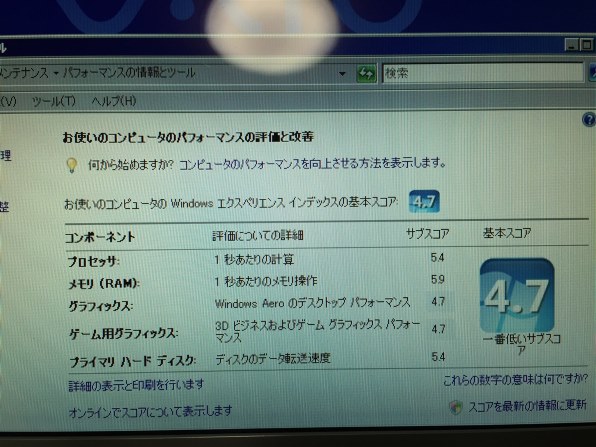This screenshot has height=447, width=596.
Task: Maximize the window using title bar button
Action: [x=587, y=45]
